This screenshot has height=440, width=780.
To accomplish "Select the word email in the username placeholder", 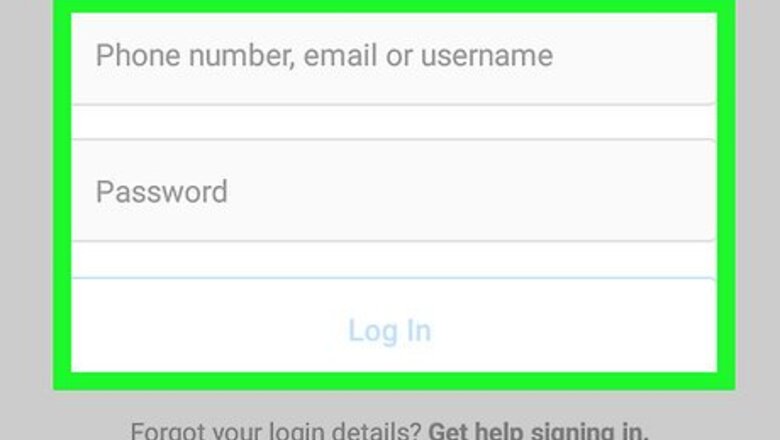I will point(340,55).
